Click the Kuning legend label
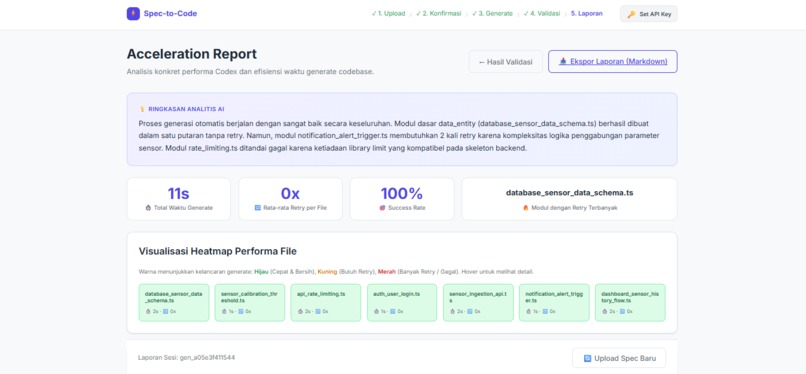This screenshot has width=806, height=374. pos(326,272)
